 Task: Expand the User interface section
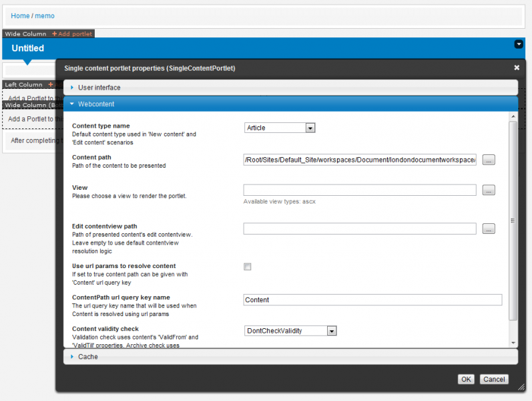[x=290, y=88]
